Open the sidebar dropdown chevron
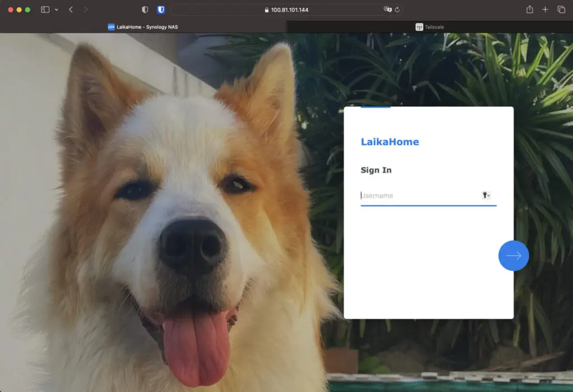This screenshot has width=573, height=392. pyautogui.click(x=57, y=10)
